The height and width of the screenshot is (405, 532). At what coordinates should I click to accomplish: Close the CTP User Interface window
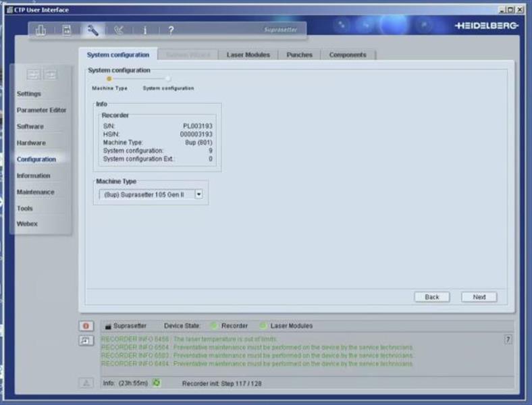click(519, 10)
